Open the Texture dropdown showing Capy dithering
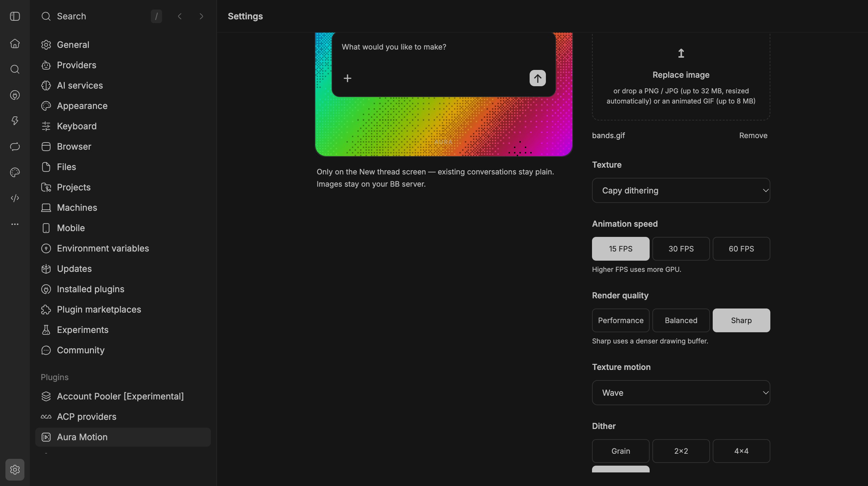 click(681, 190)
